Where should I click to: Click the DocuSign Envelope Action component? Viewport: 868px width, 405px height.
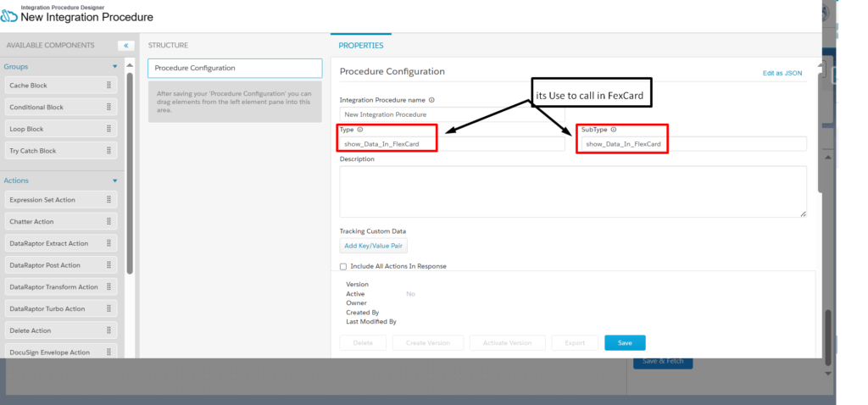pos(61,352)
